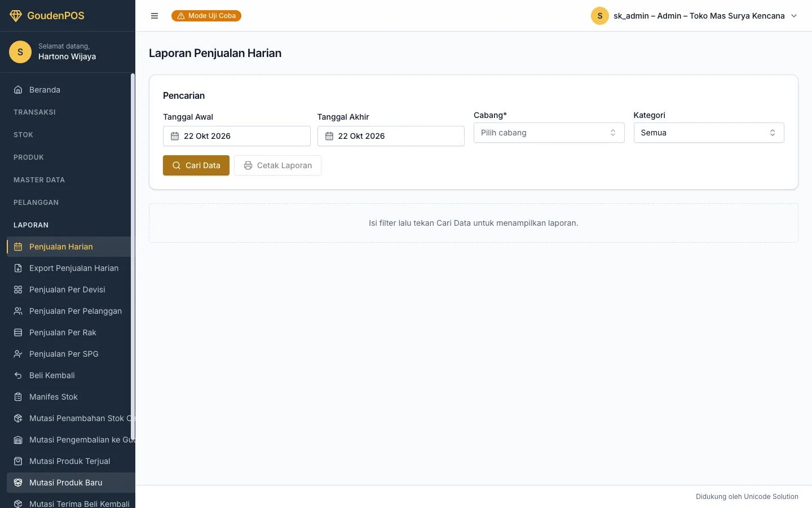
Task: Click the Beranda home icon
Action: click(x=18, y=90)
